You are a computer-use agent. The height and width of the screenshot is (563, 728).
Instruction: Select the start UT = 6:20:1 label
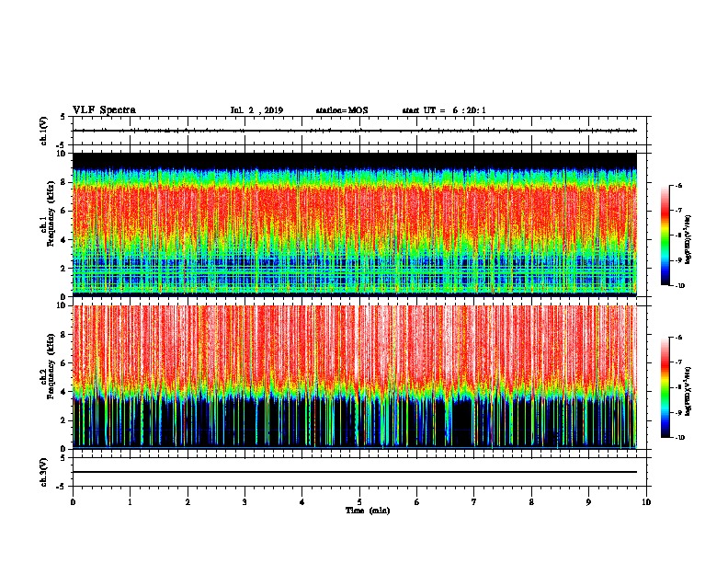[x=444, y=110]
